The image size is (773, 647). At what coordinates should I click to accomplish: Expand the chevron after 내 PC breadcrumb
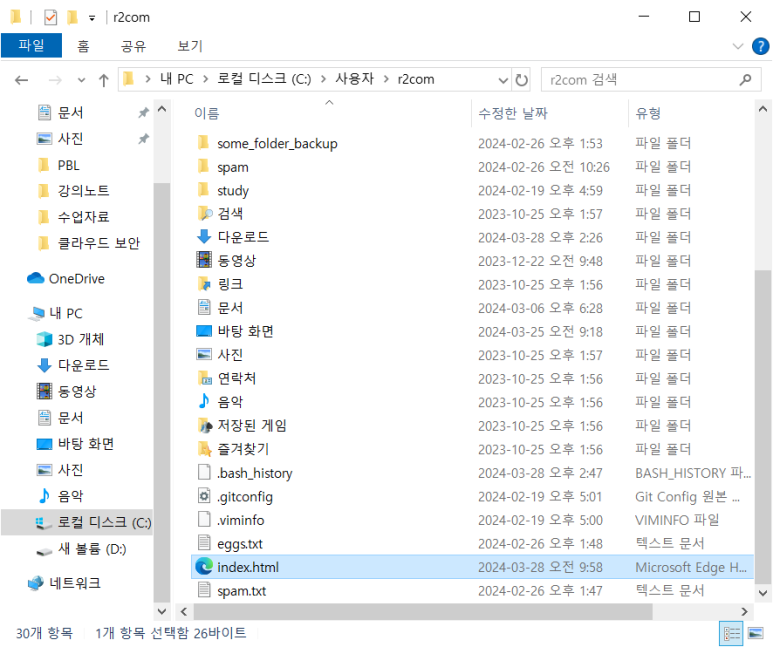click(206, 79)
